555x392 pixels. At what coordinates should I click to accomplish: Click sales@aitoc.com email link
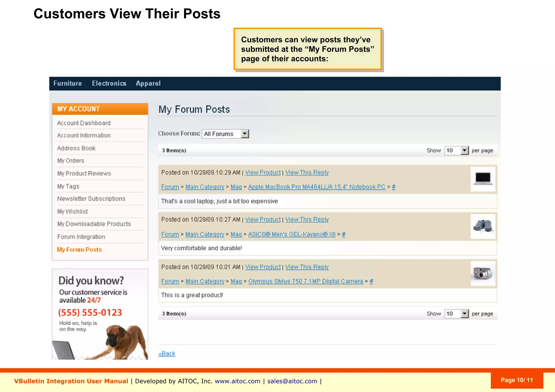292,381
